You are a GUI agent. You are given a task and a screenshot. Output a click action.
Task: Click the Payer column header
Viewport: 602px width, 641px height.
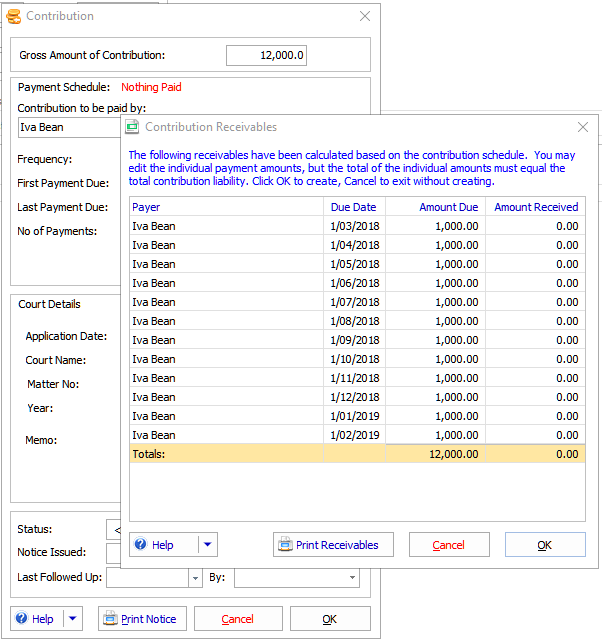click(226, 207)
